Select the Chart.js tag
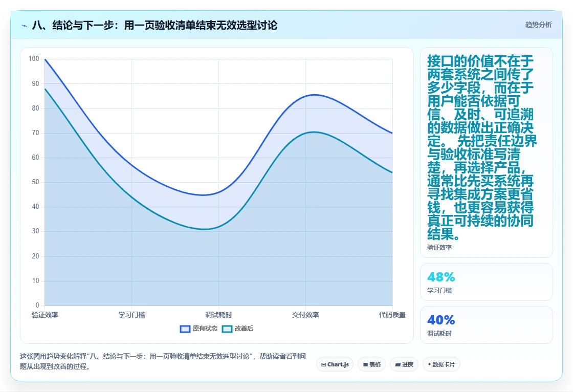 (x=335, y=364)
